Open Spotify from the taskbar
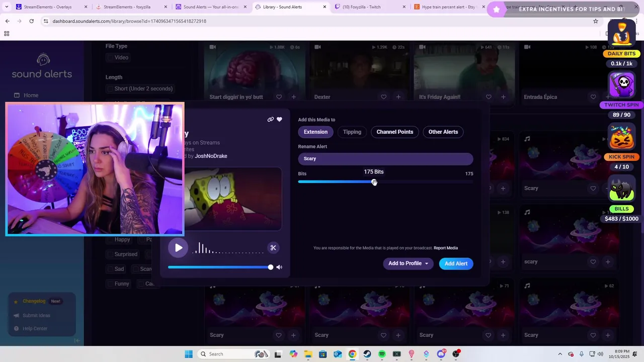 [x=382, y=354]
